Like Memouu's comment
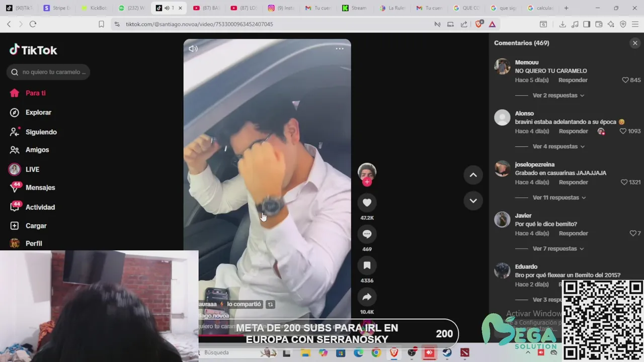This screenshot has height=362, width=644. (625, 80)
